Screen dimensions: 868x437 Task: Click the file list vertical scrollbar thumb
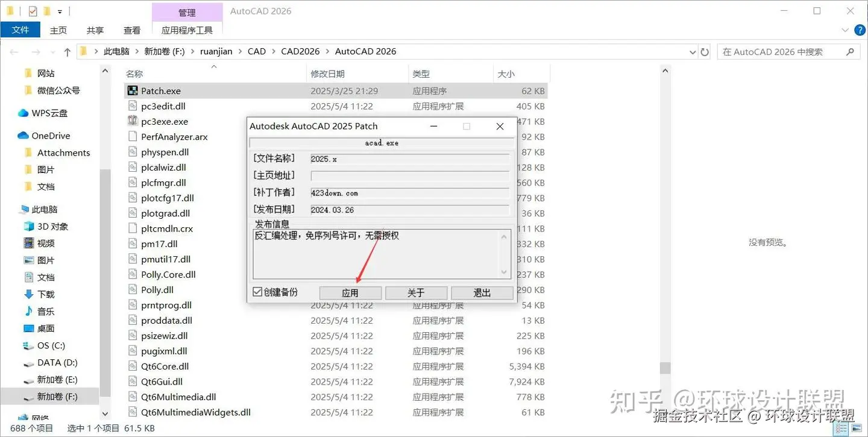665,368
